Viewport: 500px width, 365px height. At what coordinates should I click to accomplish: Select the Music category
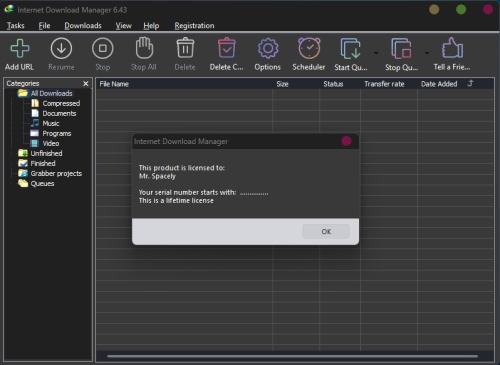coord(51,123)
